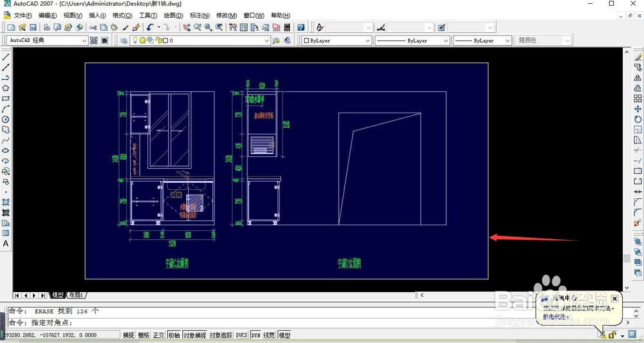Open the 标注(N) menu
644x343 pixels.
pyautogui.click(x=200, y=15)
